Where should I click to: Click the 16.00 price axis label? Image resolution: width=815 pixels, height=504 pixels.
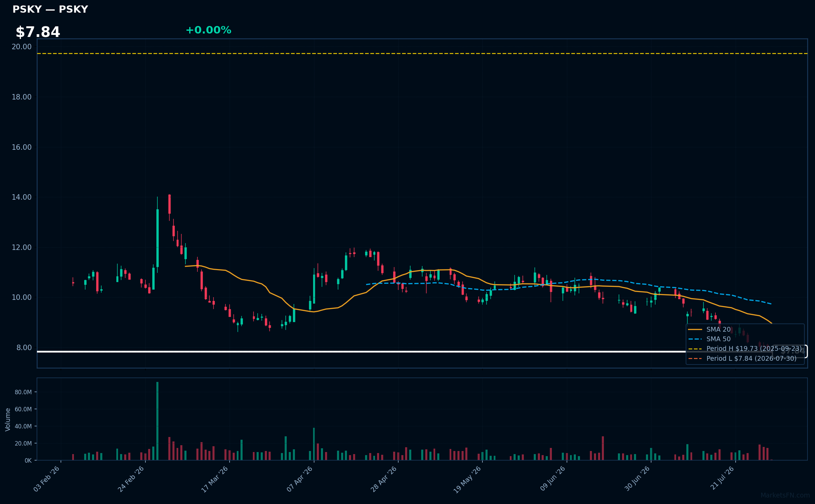[x=22, y=147]
